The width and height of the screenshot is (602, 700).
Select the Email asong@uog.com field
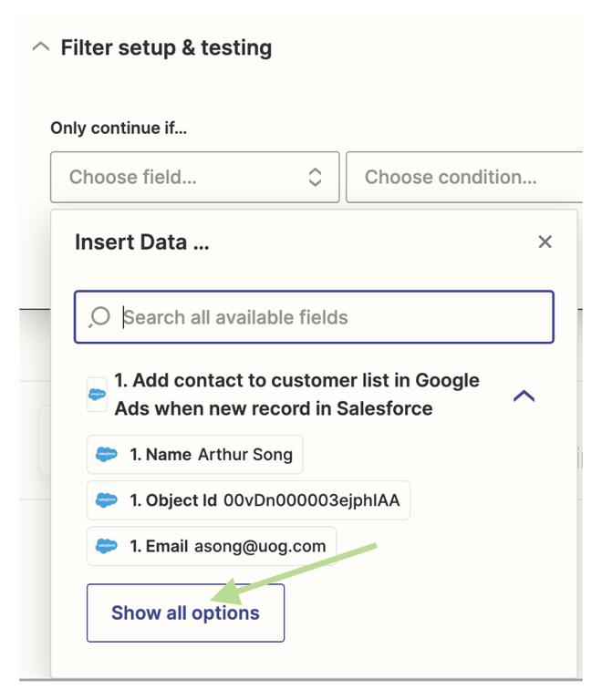212,546
